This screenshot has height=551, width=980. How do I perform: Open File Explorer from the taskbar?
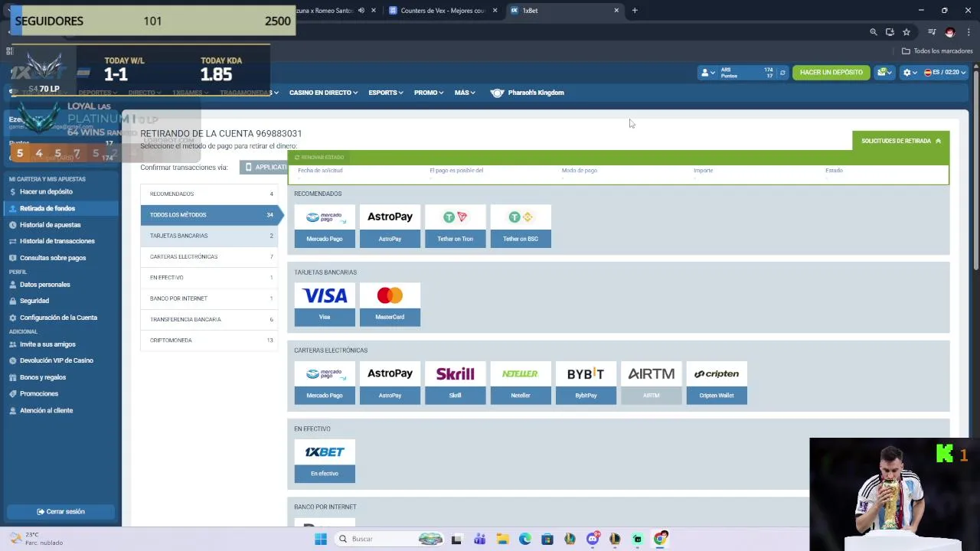tap(502, 539)
